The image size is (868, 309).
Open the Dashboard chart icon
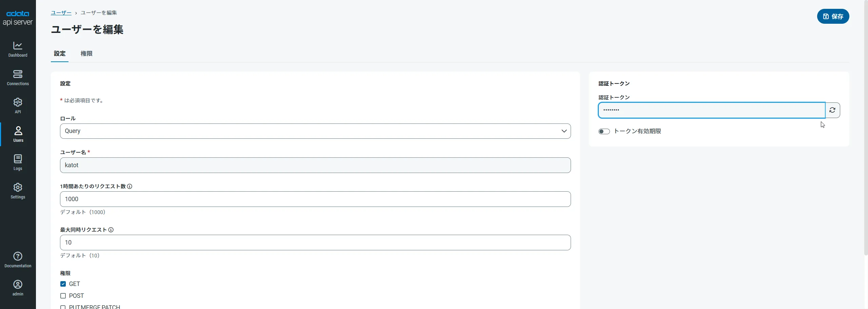[x=18, y=45]
